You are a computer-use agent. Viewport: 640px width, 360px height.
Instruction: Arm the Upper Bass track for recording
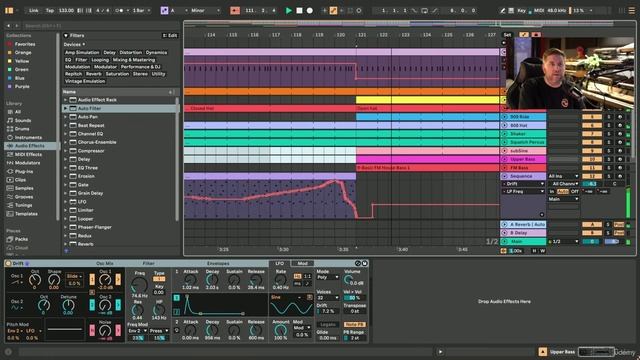coord(620,159)
